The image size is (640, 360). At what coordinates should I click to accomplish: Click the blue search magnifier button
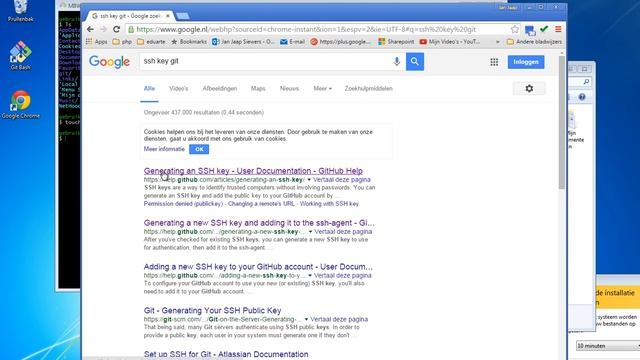[415, 62]
